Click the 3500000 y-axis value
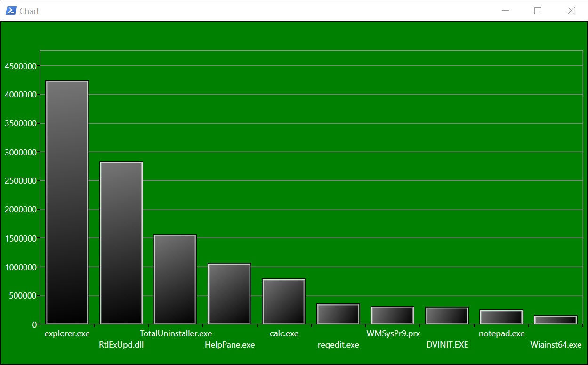588x365 pixels. click(20, 123)
